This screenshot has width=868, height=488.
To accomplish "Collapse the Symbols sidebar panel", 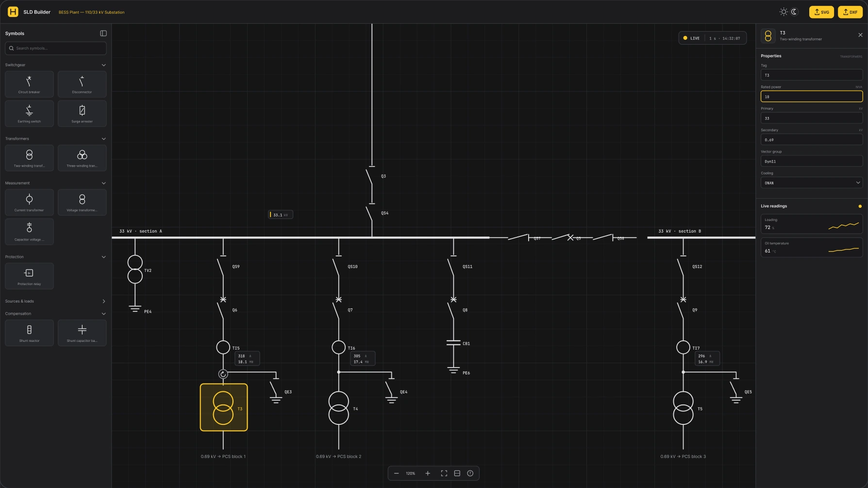I will 103,34.
